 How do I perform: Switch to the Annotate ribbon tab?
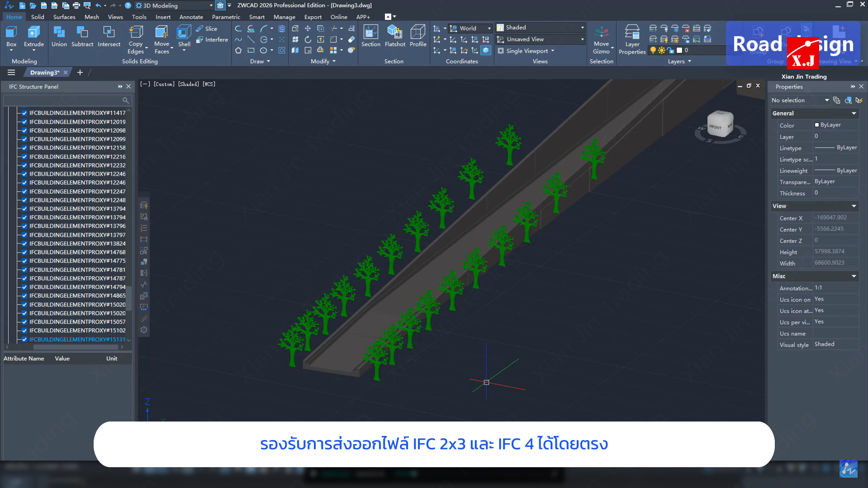191,17
